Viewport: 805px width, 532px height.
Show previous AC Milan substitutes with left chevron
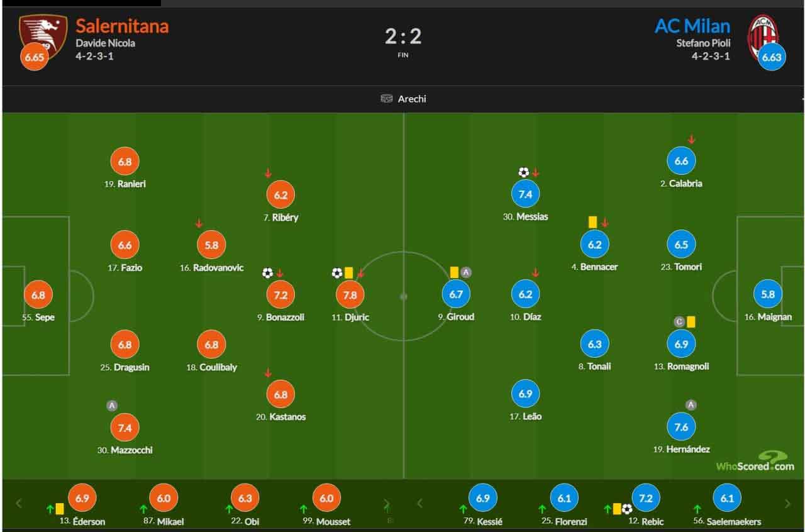[420, 503]
